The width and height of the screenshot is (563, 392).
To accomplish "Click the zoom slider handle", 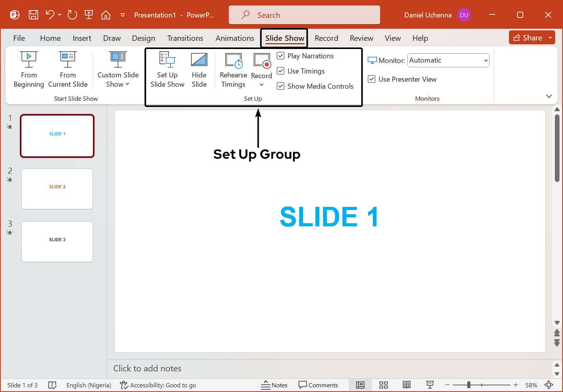I will coord(469,385).
